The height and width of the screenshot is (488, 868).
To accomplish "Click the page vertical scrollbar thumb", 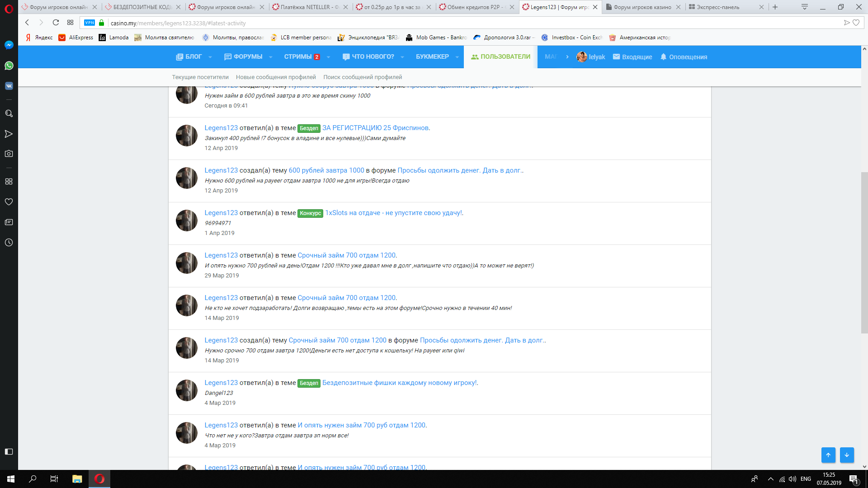I will [x=864, y=253].
